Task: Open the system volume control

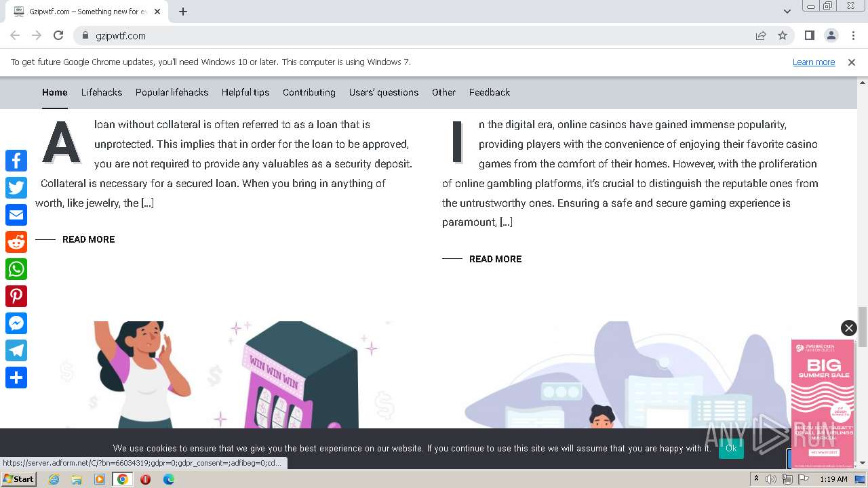Action: click(x=771, y=479)
